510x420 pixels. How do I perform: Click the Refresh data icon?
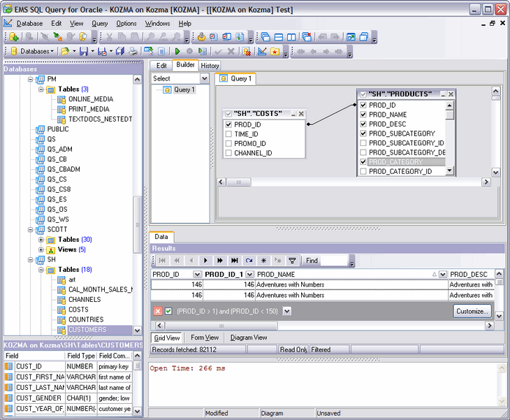249,260
